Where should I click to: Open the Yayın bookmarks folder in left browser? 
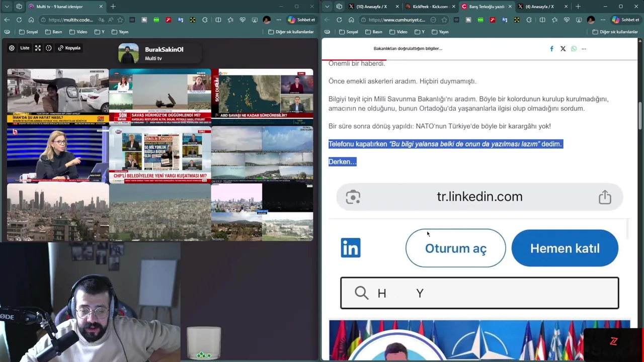pos(120,32)
